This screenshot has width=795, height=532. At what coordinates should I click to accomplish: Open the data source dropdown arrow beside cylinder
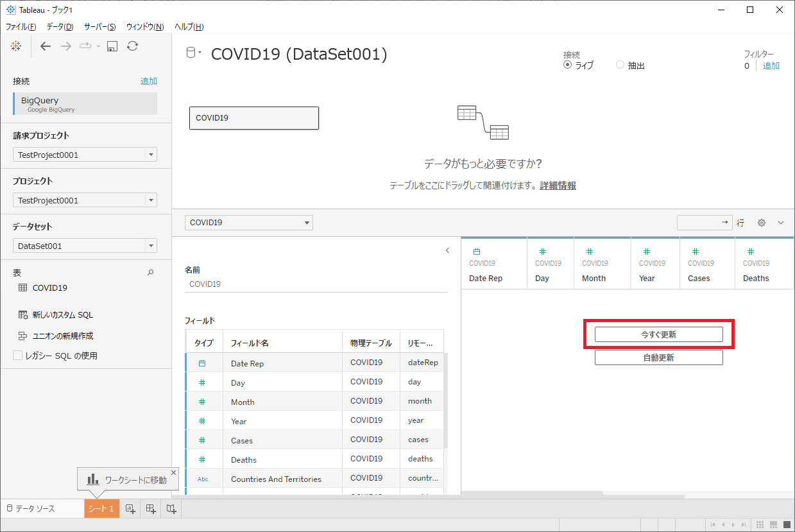pos(200,53)
